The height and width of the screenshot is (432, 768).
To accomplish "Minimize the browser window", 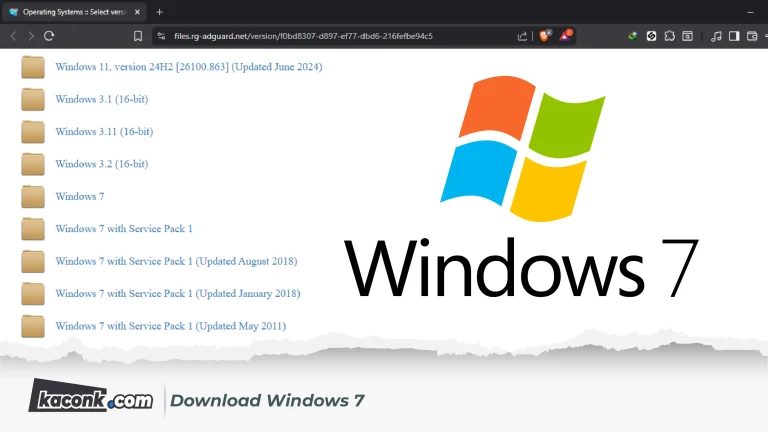I will click(750, 12).
